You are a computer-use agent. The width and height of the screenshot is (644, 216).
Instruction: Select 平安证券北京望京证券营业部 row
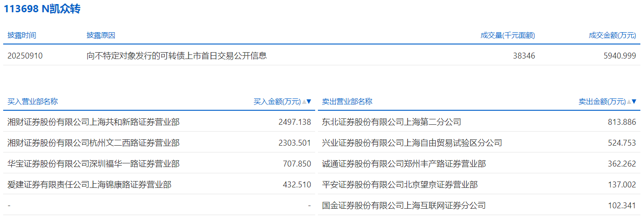[x=479, y=185]
